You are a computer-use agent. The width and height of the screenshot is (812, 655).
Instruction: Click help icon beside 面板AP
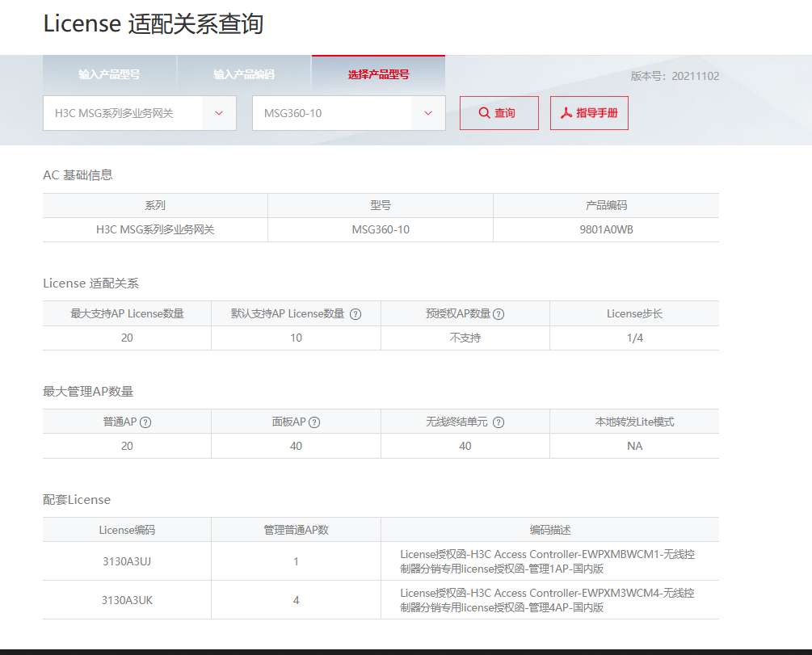pos(314,422)
